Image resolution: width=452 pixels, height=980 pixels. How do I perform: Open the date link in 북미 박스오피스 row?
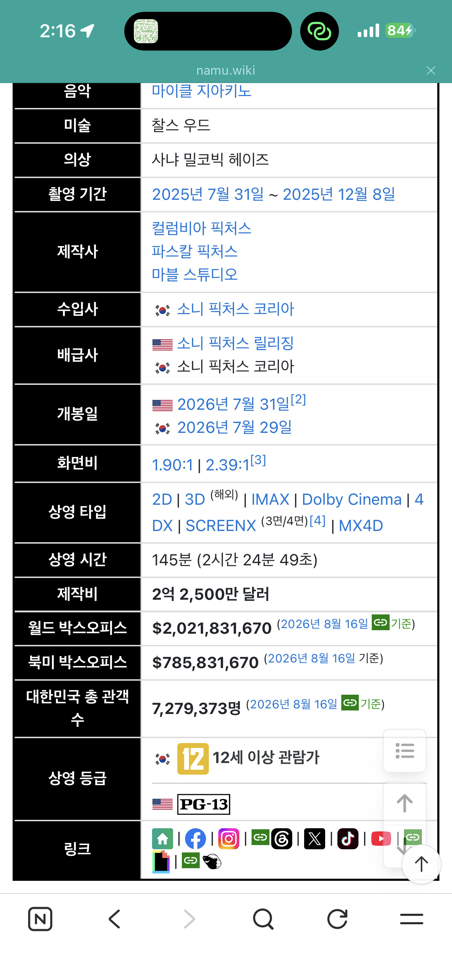[311, 658]
